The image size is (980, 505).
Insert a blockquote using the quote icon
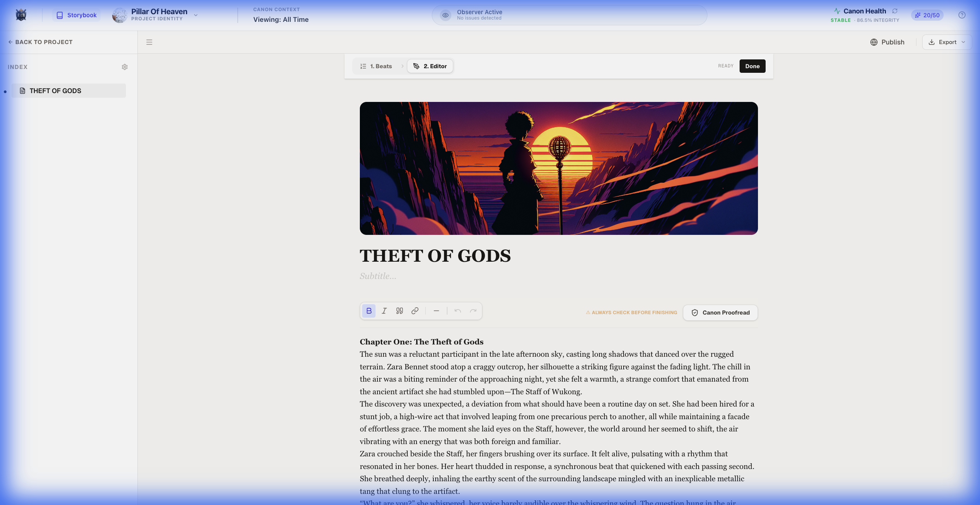399,311
